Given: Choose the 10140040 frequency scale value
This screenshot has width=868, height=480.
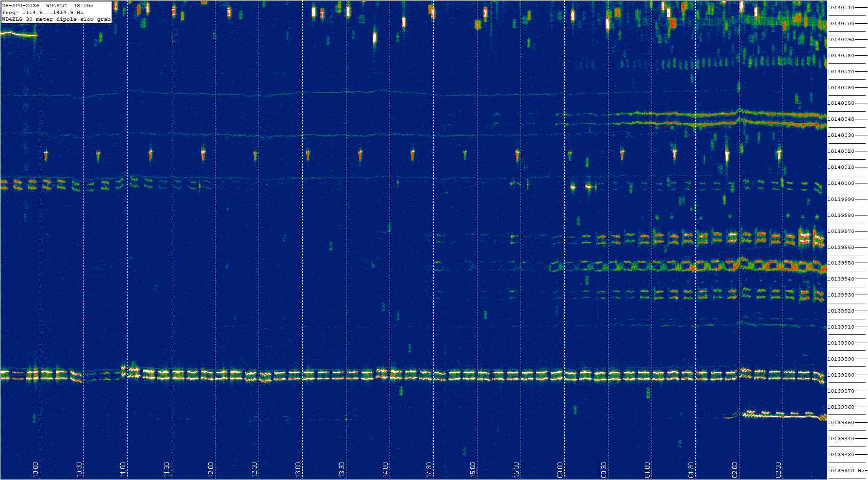Looking at the screenshot, I should pyautogui.click(x=841, y=119).
